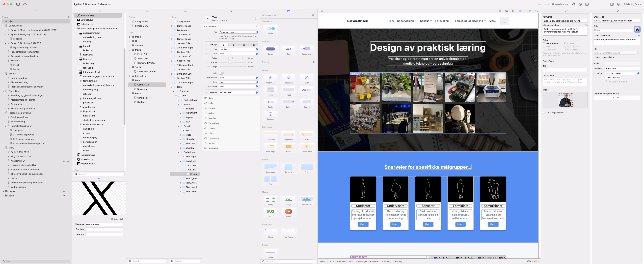Collapse the Undervisning page tree

[x=3, y=26]
